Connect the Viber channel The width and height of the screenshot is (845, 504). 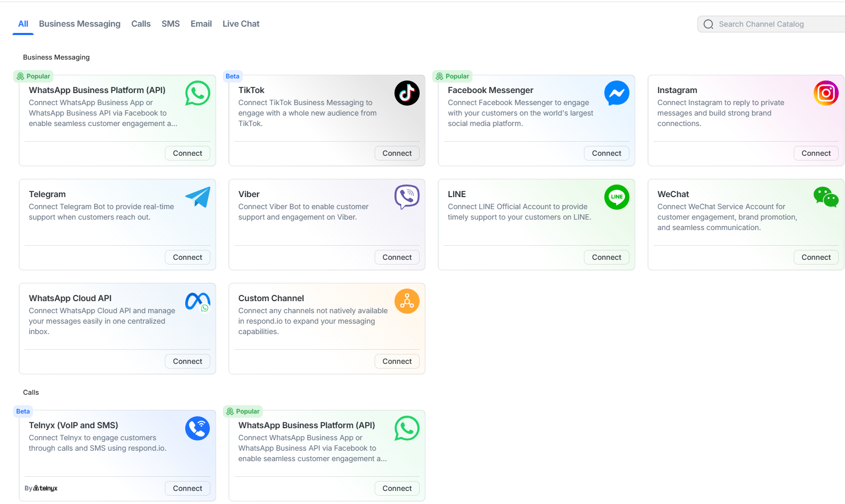397,257
